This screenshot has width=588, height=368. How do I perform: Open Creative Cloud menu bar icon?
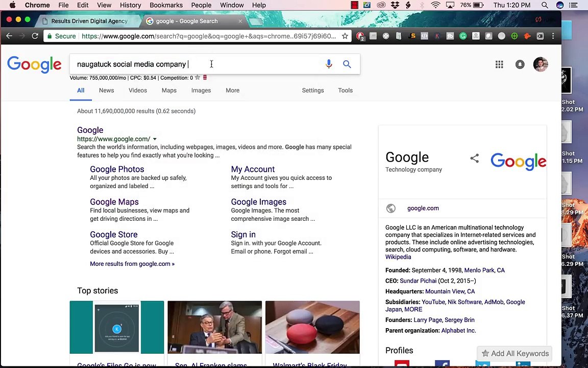tap(381, 5)
